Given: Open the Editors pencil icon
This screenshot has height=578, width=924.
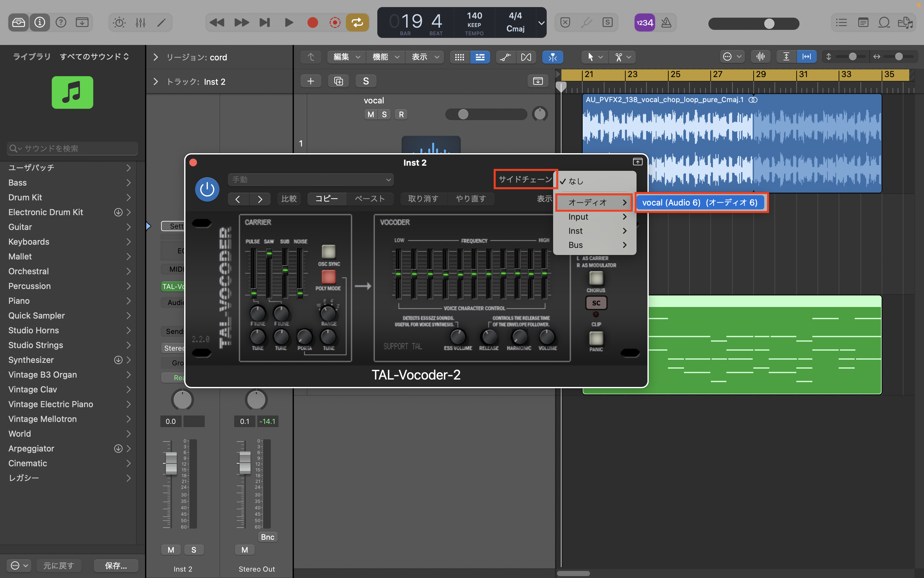Looking at the screenshot, I should tap(161, 22).
